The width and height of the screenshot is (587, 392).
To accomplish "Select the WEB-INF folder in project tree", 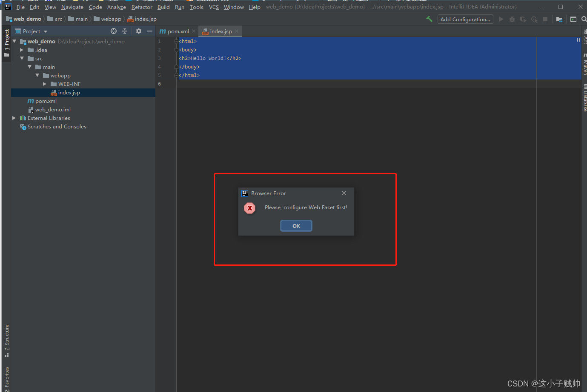I will coord(69,84).
